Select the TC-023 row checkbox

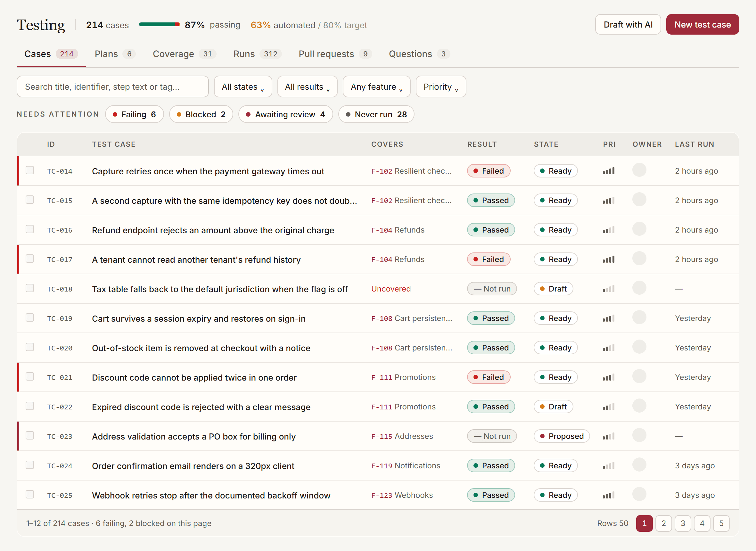click(30, 435)
